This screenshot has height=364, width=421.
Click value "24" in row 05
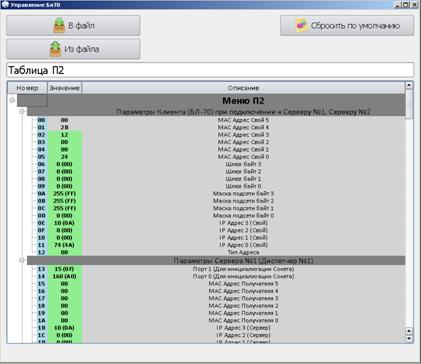pyautogui.click(x=64, y=156)
